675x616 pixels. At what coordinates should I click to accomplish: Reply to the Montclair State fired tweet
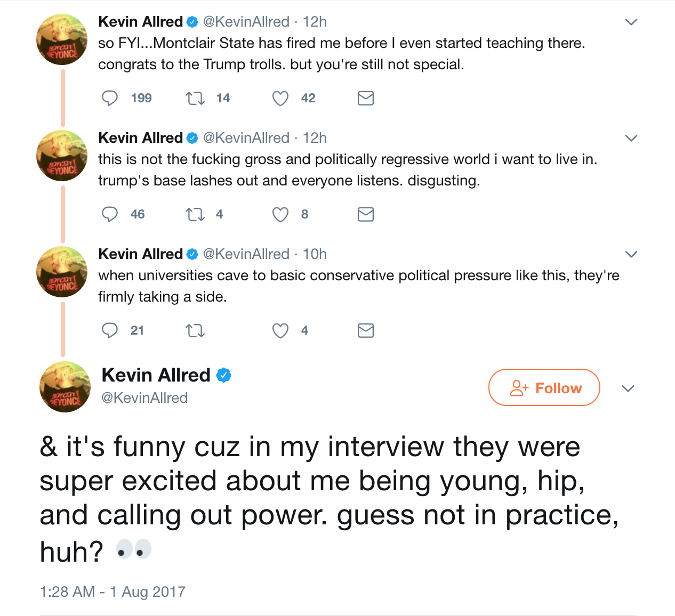110,98
